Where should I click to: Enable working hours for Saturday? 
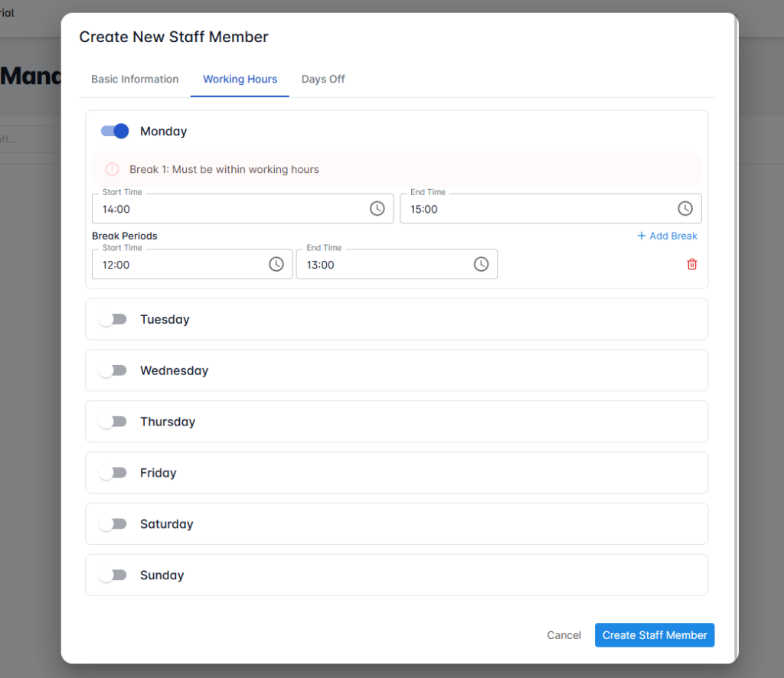113,523
